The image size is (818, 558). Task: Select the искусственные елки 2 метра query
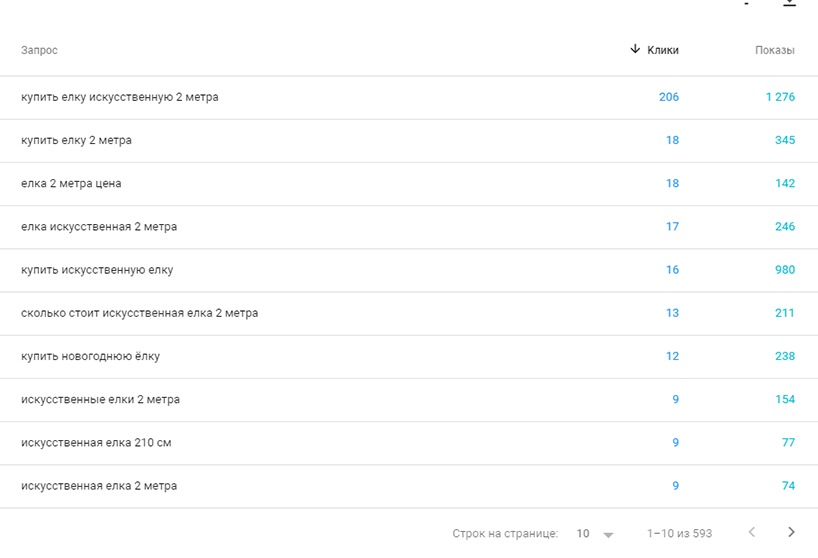point(100,399)
